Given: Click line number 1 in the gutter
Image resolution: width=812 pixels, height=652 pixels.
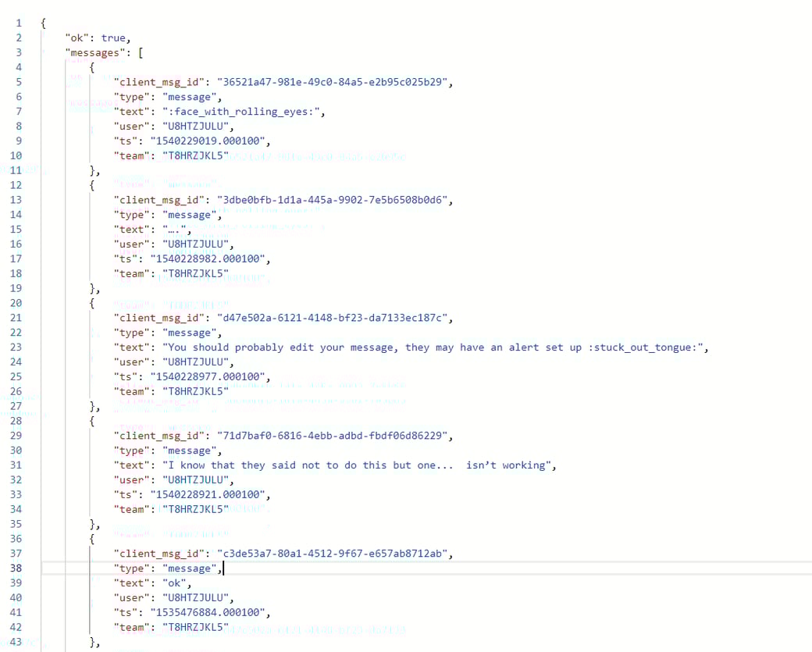Looking at the screenshot, I should point(18,23).
